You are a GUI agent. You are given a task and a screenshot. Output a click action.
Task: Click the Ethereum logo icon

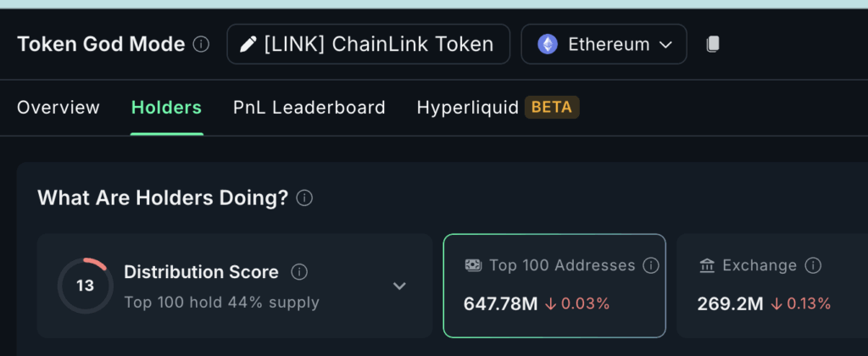point(548,44)
